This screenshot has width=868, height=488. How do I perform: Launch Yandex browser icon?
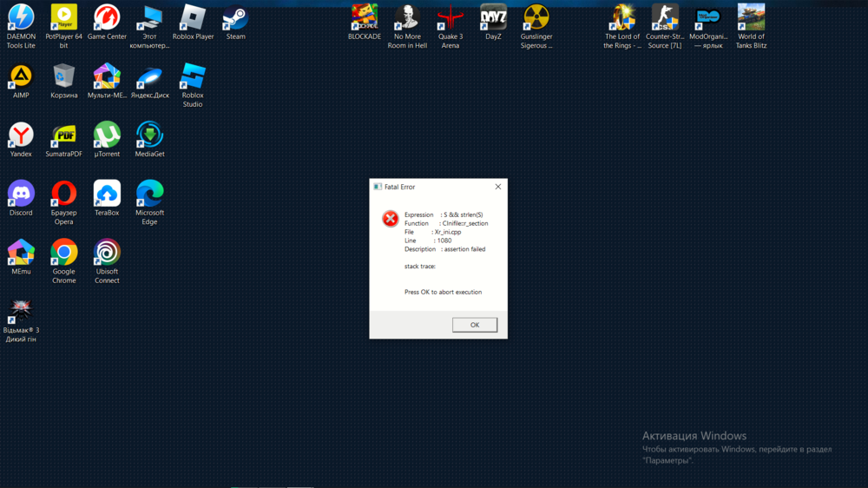coord(21,140)
